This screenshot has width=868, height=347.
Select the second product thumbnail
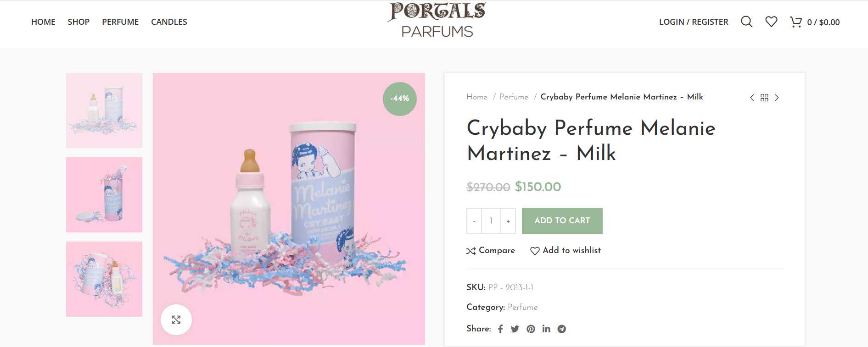point(104,194)
